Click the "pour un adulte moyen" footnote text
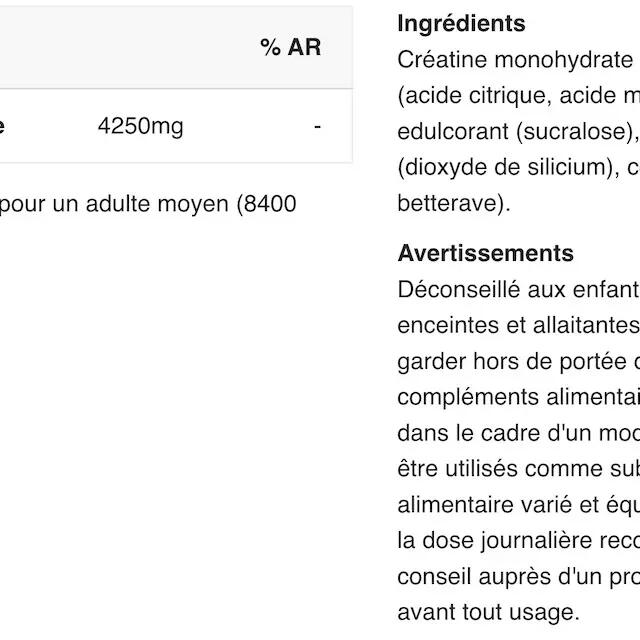This screenshot has width=640, height=640. coord(148,204)
